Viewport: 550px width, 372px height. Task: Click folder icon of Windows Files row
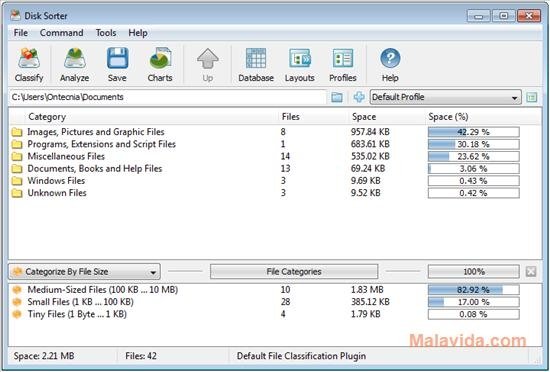pos(17,181)
